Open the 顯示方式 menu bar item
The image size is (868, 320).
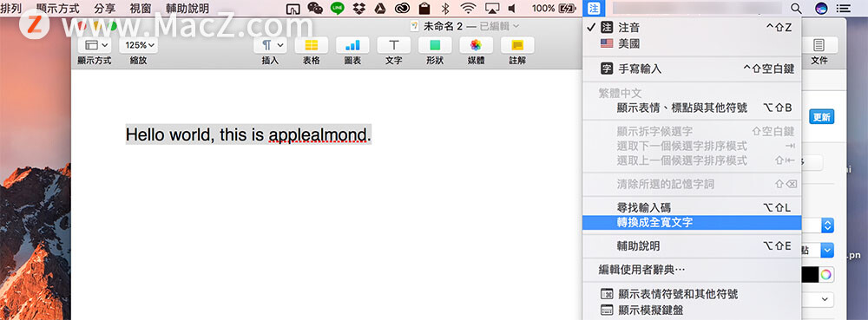pyautogui.click(x=57, y=9)
